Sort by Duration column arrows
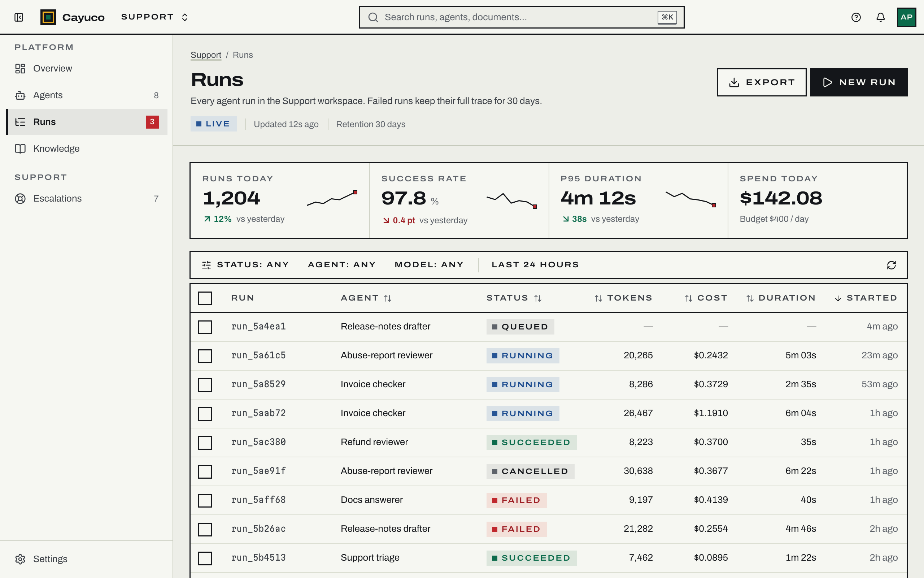924x578 pixels. 750,298
